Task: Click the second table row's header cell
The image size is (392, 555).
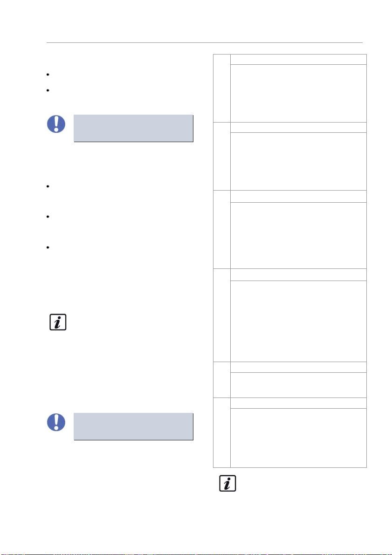Action: click(x=298, y=127)
